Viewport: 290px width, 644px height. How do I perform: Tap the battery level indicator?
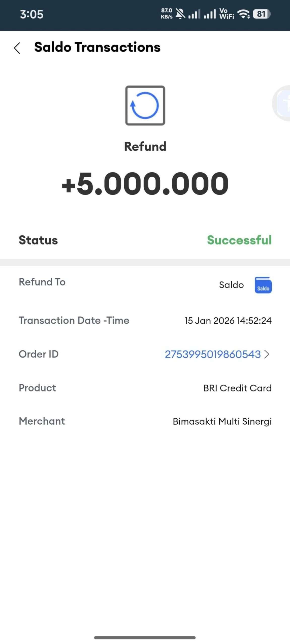pyautogui.click(x=262, y=14)
